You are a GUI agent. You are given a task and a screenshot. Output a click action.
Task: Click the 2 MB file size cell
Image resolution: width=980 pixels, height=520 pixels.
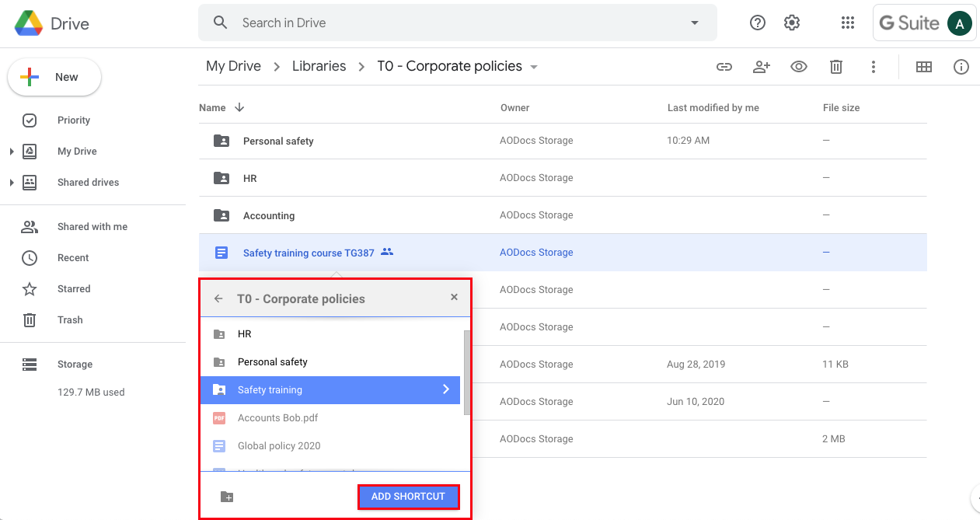833,439
